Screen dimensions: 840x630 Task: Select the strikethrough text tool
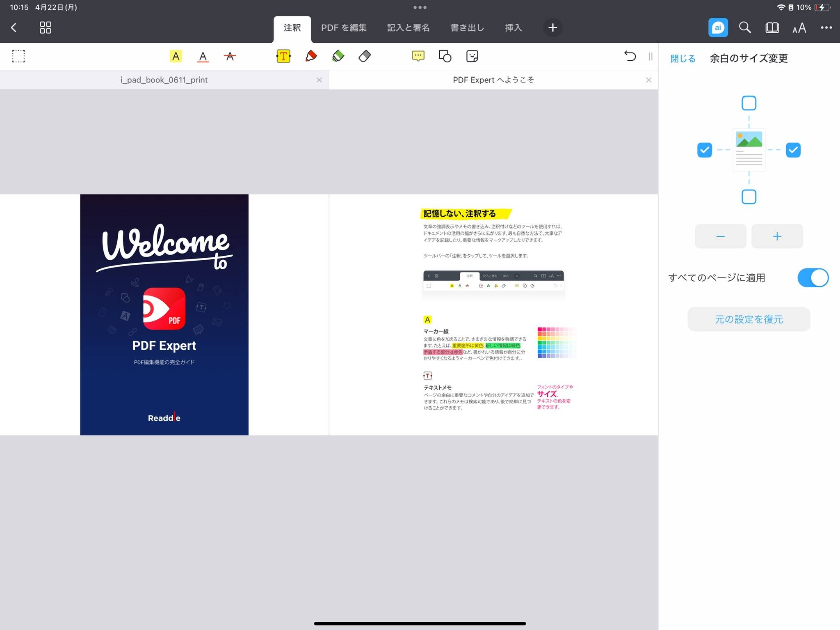230,56
